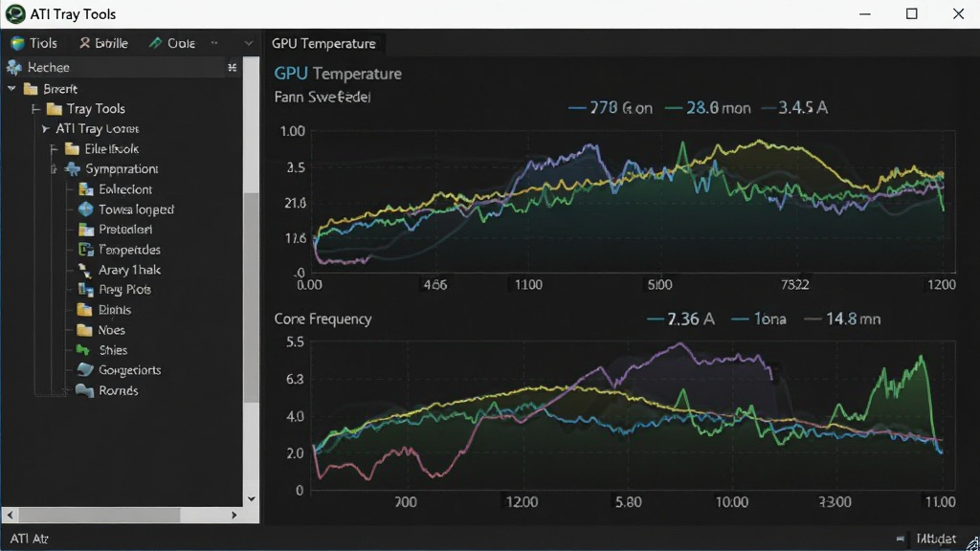This screenshot has width=980, height=551.
Task: Click the Ciole pencil icon
Action: [155, 42]
